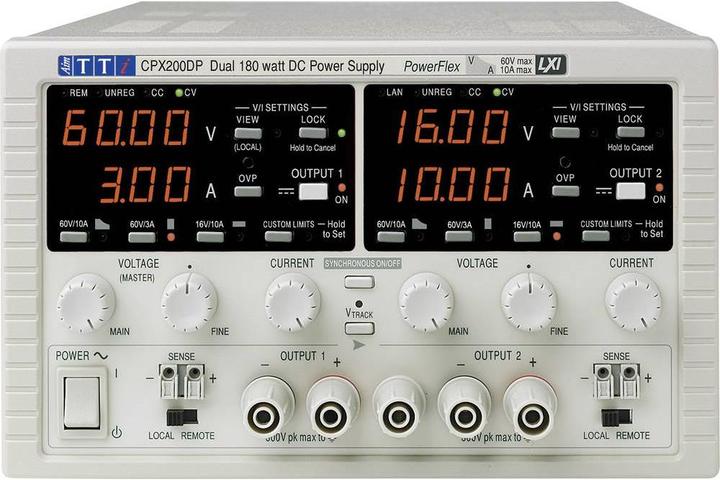Click the Output 1 SENSE plus connector
The image size is (720, 480).
click(195, 381)
